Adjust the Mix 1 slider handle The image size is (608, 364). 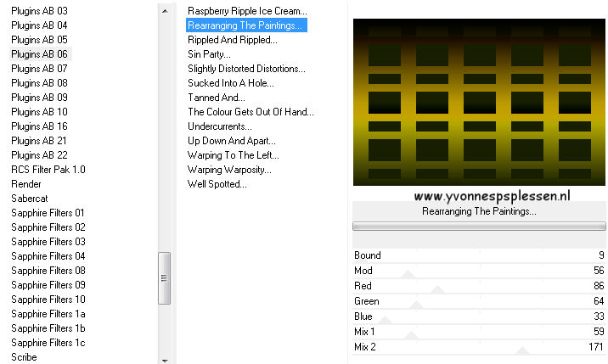(411, 336)
